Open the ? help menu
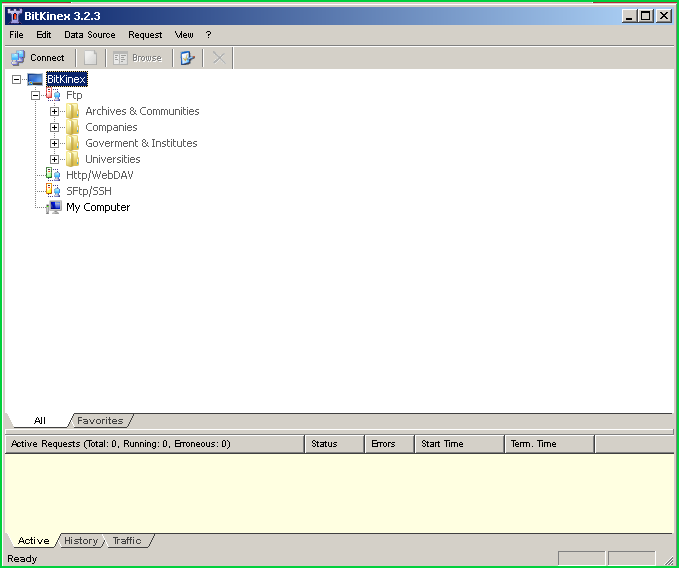 point(208,35)
